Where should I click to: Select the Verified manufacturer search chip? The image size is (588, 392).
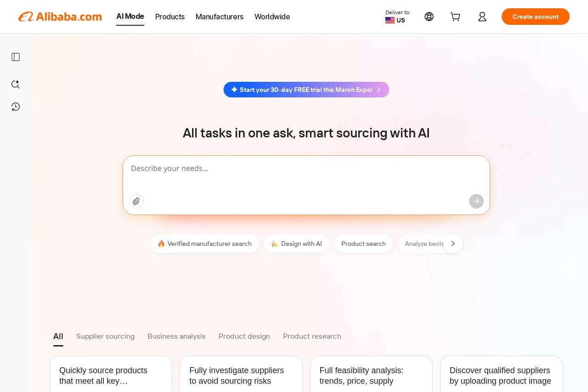click(204, 244)
